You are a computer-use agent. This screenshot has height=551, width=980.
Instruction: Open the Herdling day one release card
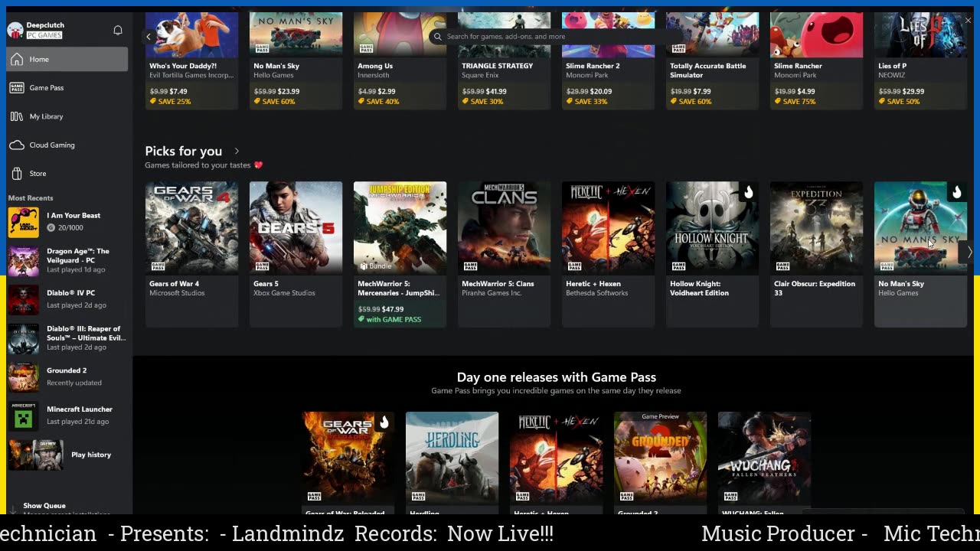click(452, 463)
